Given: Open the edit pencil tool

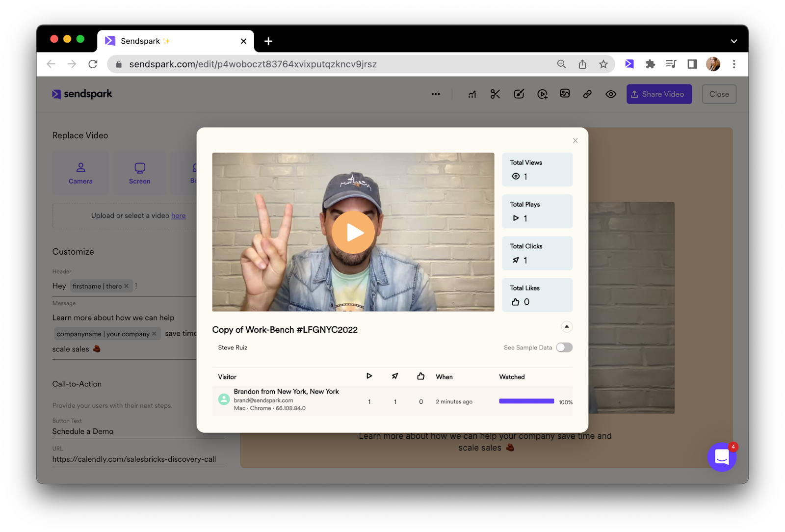Looking at the screenshot, I should click(x=519, y=94).
